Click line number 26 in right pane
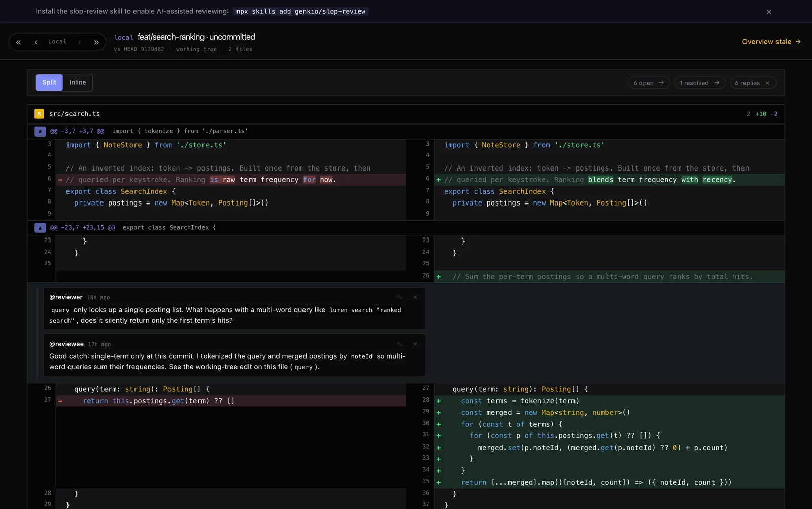 pos(426,276)
